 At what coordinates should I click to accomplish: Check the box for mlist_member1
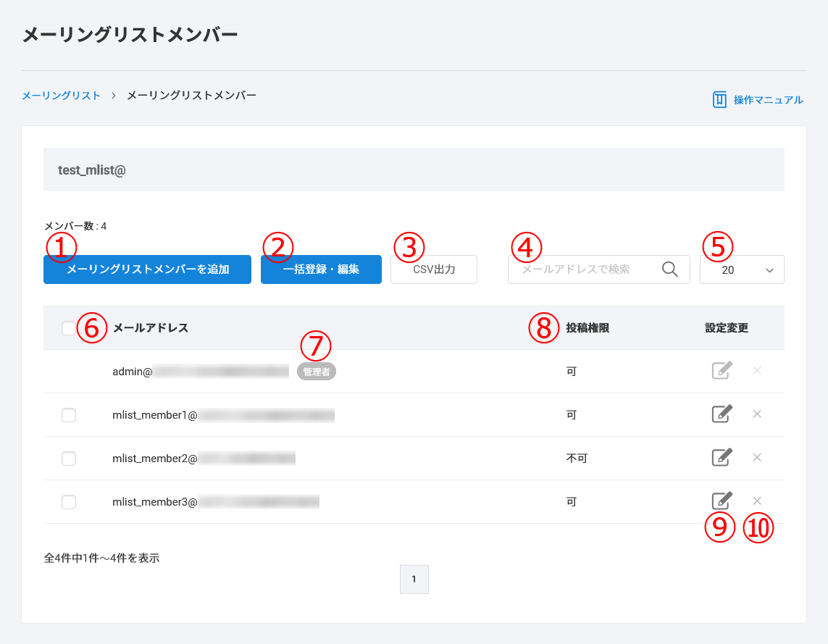(69, 415)
